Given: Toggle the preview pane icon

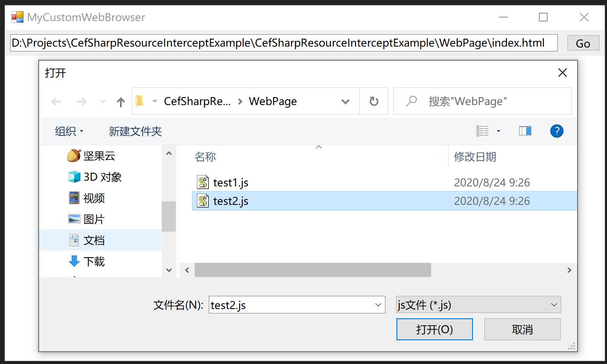Looking at the screenshot, I should pos(525,131).
